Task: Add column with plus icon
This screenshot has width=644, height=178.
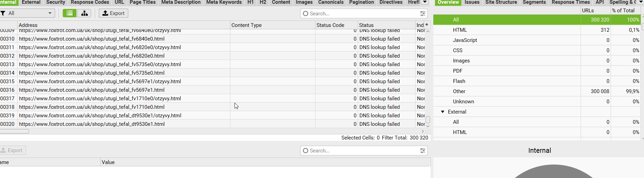Action: coord(427,25)
